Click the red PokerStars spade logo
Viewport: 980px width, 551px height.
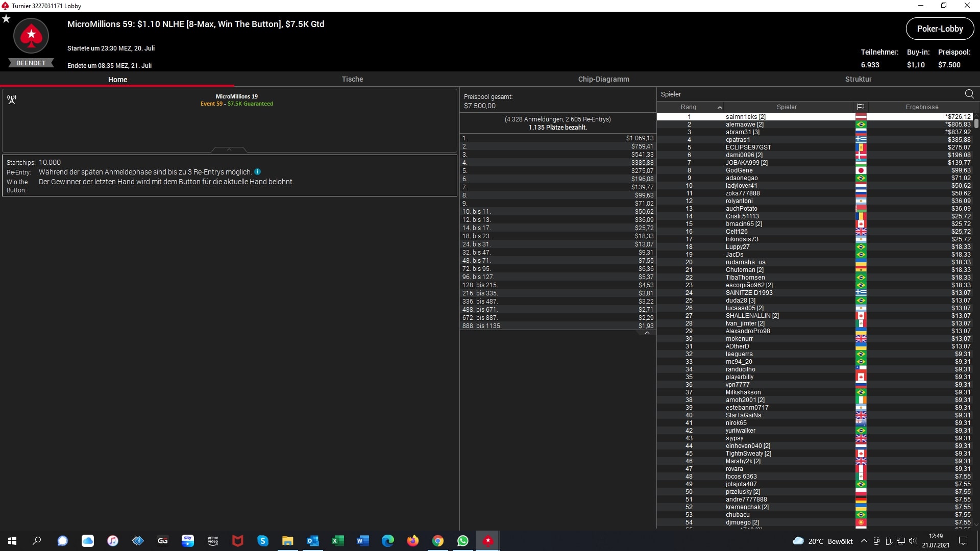pyautogui.click(x=31, y=36)
